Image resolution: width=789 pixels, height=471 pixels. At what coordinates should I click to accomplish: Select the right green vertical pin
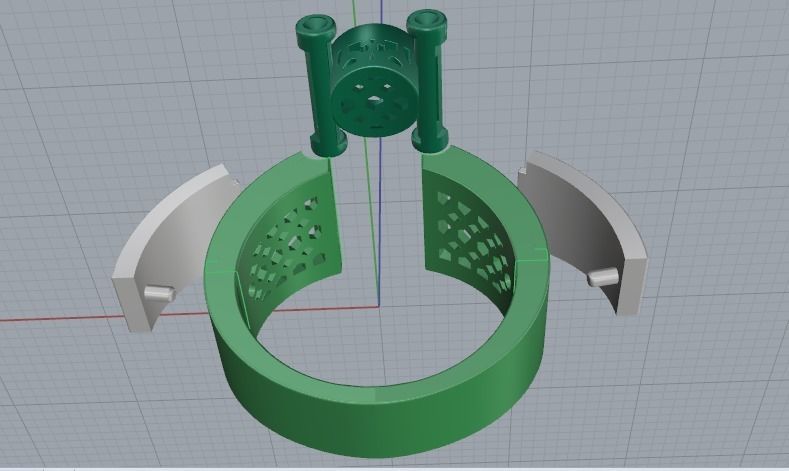(x=429, y=83)
